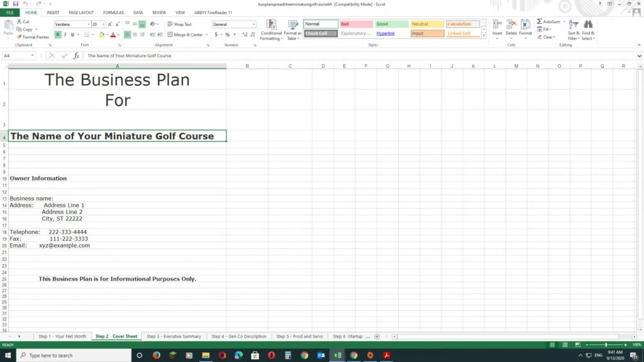Image resolution: width=644 pixels, height=362 pixels.
Task: Open the cell Borders tool
Action: pos(87,35)
